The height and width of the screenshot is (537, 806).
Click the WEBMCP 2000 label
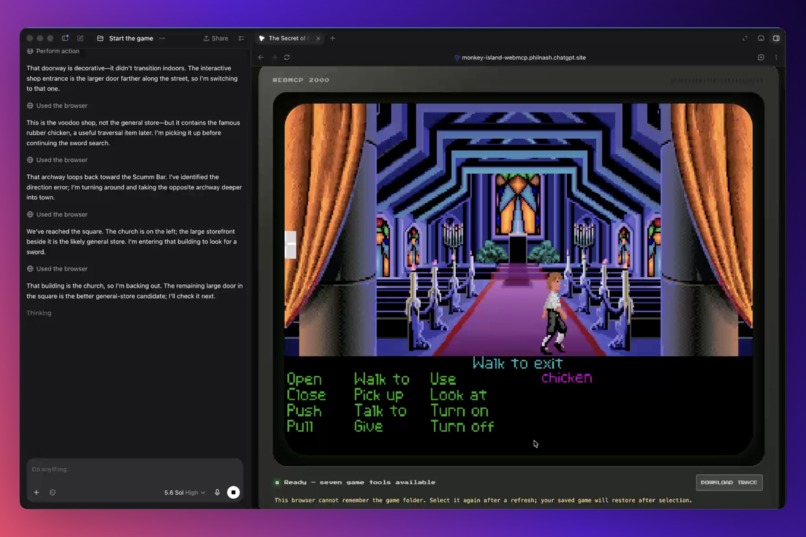tap(301, 80)
